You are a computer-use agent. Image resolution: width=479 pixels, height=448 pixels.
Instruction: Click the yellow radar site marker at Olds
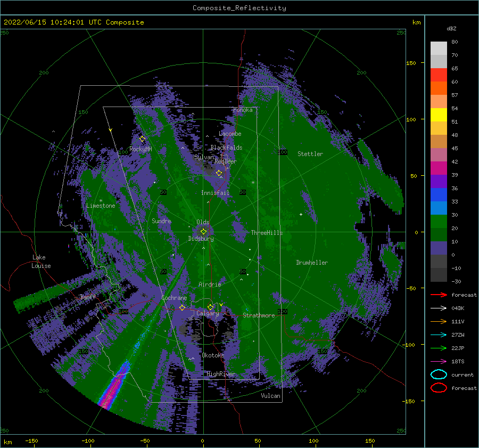[203, 232]
